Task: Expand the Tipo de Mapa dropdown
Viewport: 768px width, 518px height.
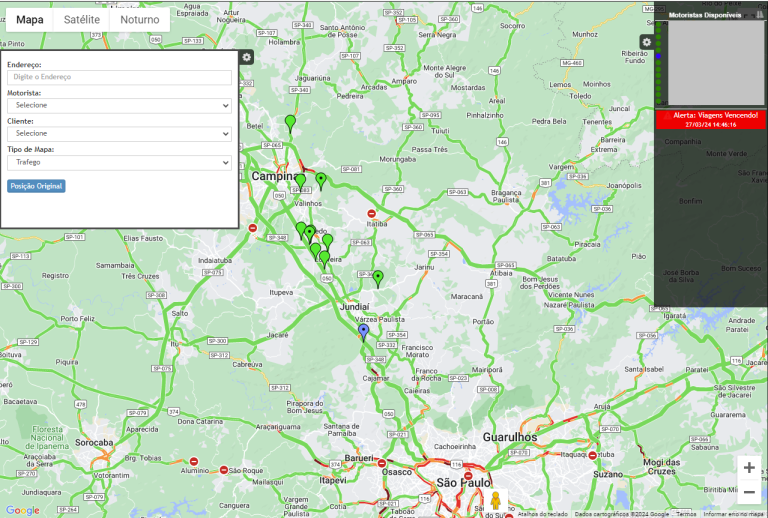Action: (x=119, y=161)
